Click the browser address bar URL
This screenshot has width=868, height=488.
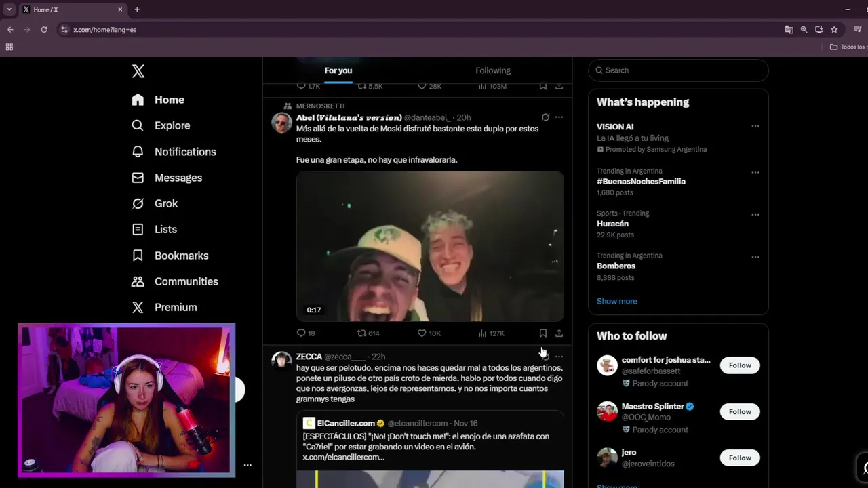[105, 30]
